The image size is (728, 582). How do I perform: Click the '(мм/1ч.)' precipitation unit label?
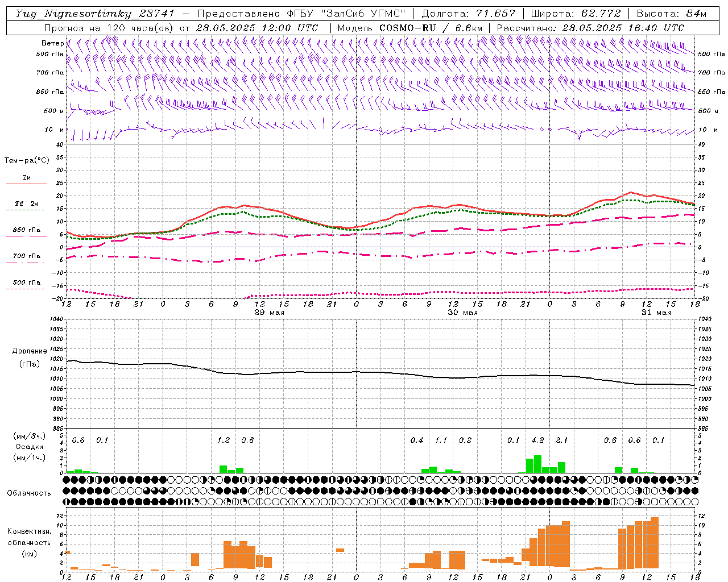pyautogui.click(x=28, y=458)
